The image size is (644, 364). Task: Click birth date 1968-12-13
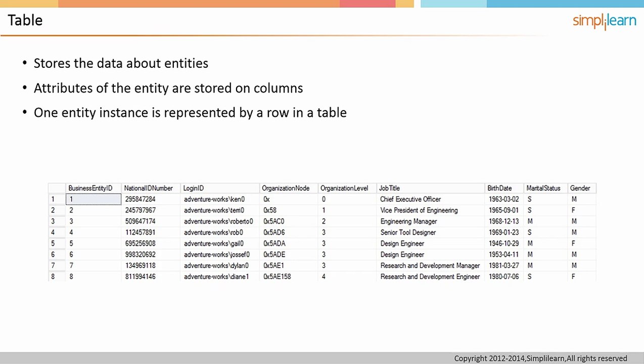click(503, 221)
